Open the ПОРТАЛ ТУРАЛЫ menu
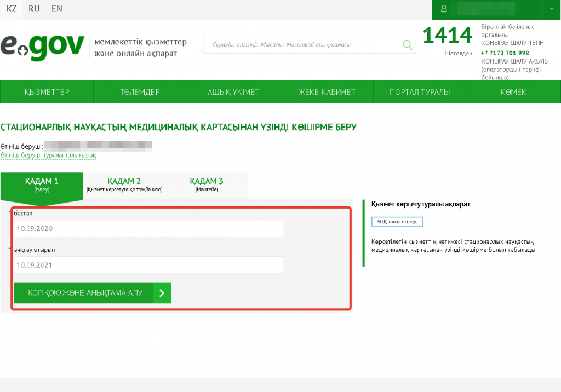 pos(420,92)
